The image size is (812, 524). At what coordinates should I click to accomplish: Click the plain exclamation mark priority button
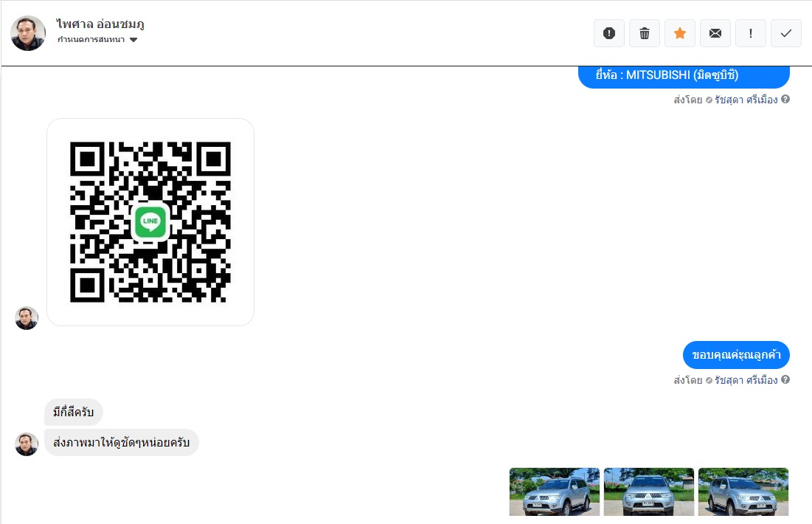click(x=750, y=33)
